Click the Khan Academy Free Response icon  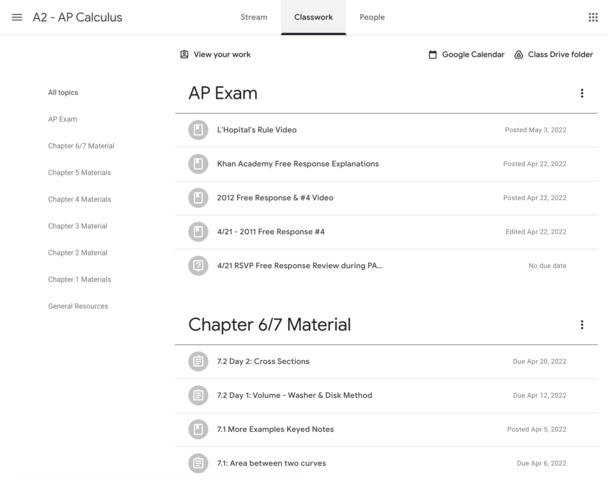point(198,164)
